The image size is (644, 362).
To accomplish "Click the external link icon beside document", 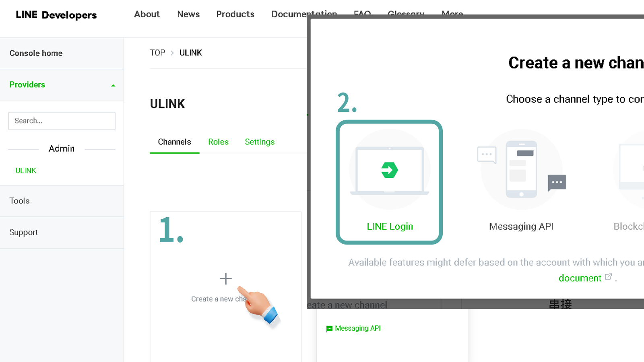I will pos(609,277).
